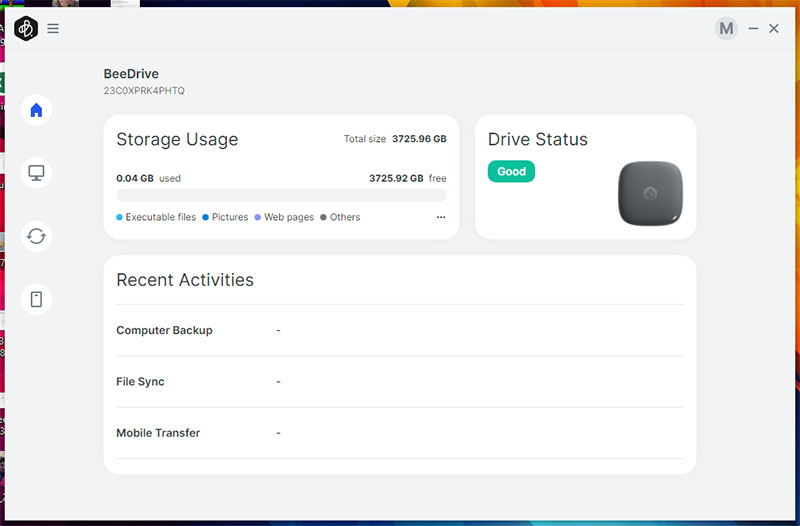This screenshot has height=526, width=800.
Task: Open Computer Backup from sidebar monitor icon
Action: (36, 173)
